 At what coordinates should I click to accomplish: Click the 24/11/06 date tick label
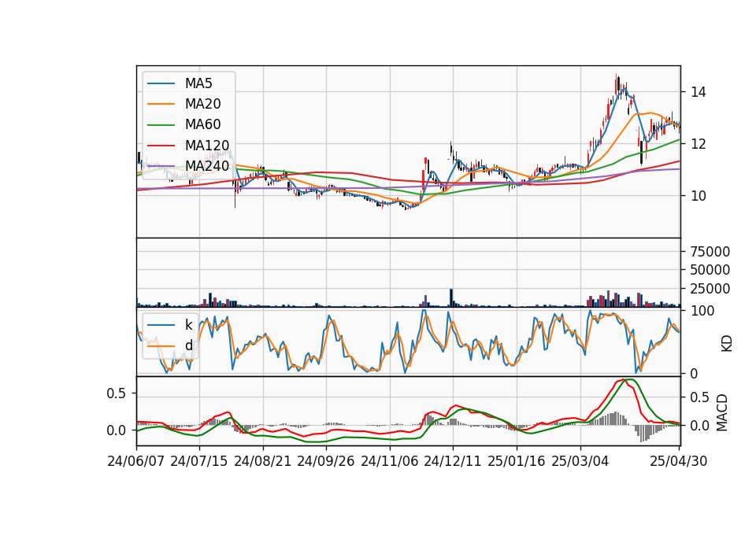(x=390, y=461)
